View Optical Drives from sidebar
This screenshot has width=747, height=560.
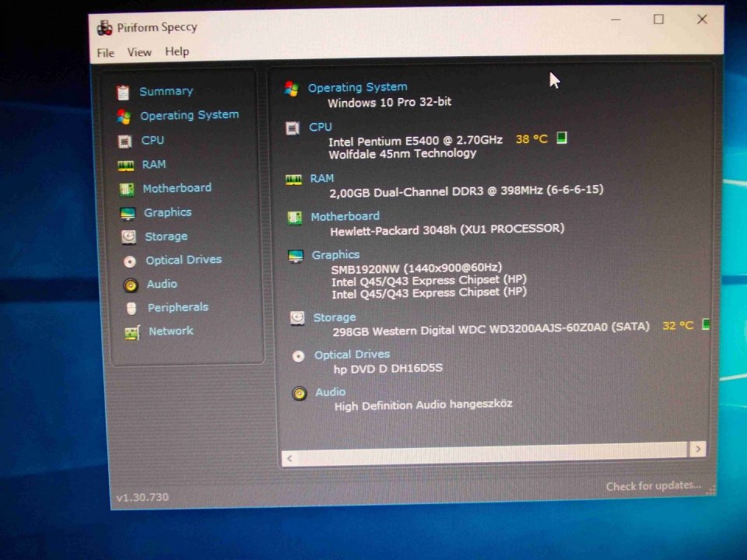tap(184, 260)
